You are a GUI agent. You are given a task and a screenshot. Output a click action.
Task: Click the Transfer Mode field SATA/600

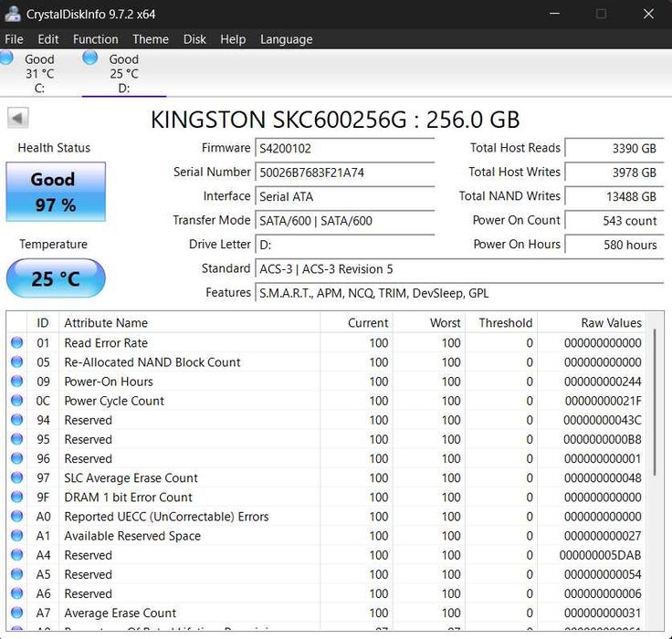click(344, 221)
